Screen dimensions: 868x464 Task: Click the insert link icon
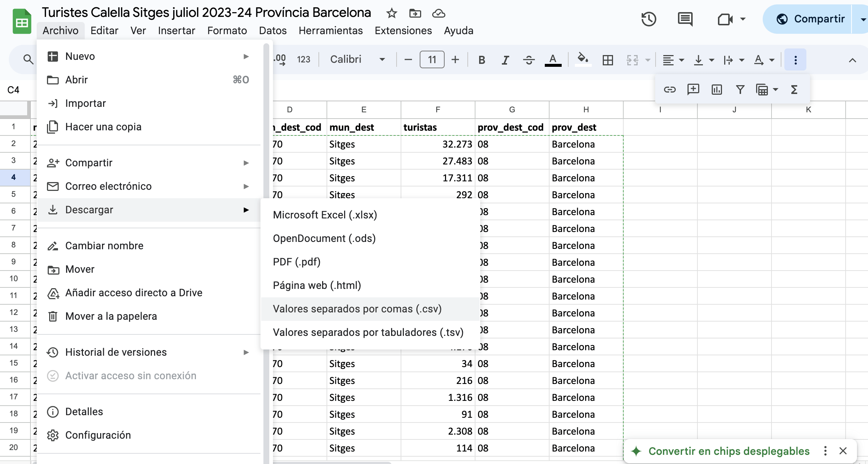click(x=670, y=90)
